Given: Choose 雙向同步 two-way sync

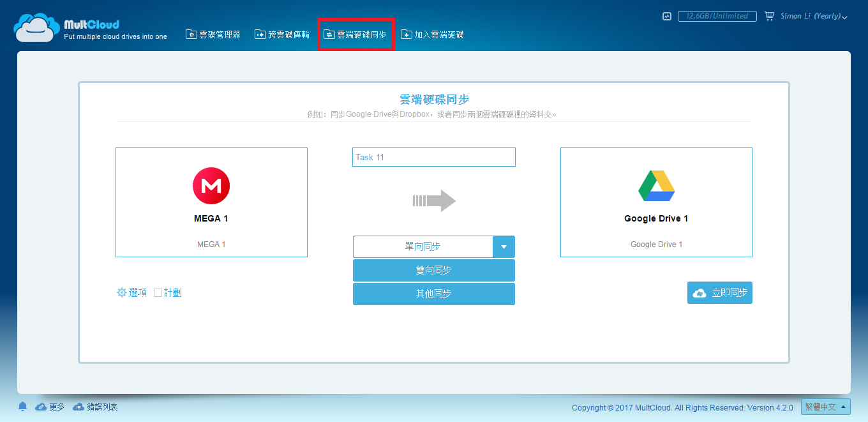Looking at the screenshot, I should 434,270.
